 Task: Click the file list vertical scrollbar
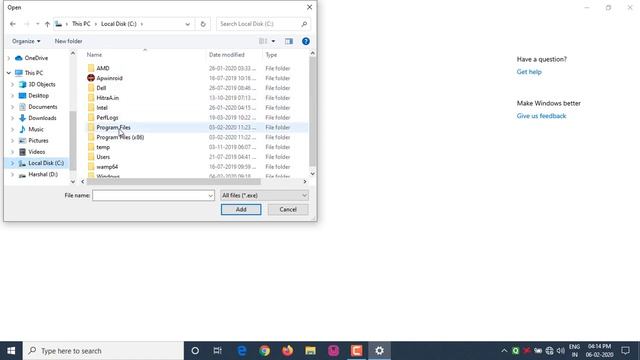(312, 111)
